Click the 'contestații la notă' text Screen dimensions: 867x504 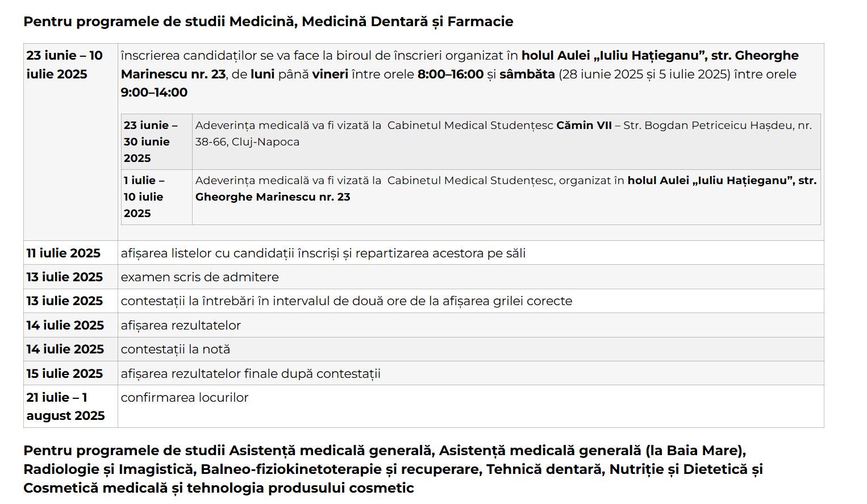click(x=175, y=349)
